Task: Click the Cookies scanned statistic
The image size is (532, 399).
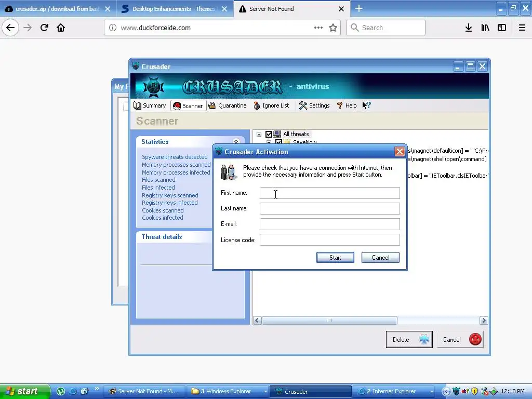Action: (163, 210)
